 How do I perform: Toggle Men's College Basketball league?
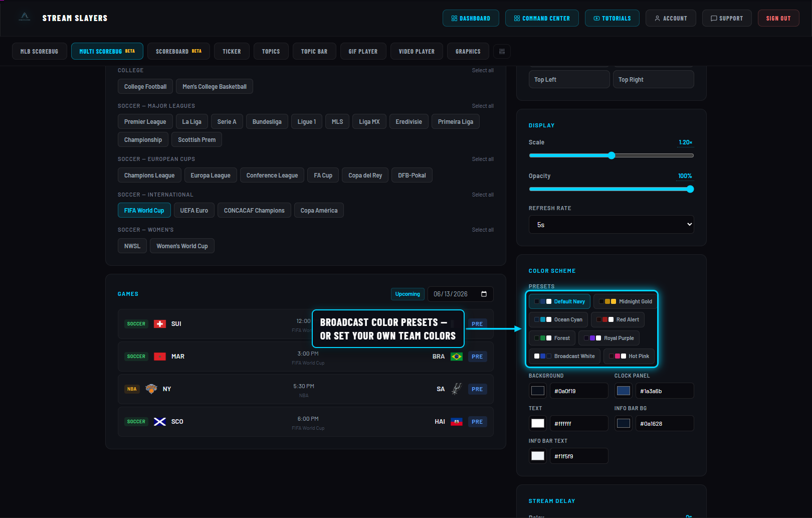(x=215, y=86)
